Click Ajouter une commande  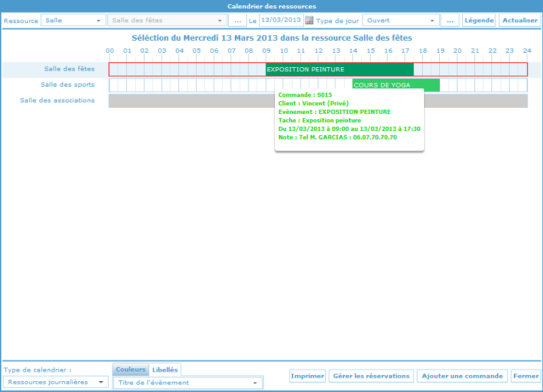(x=462, y=376)
